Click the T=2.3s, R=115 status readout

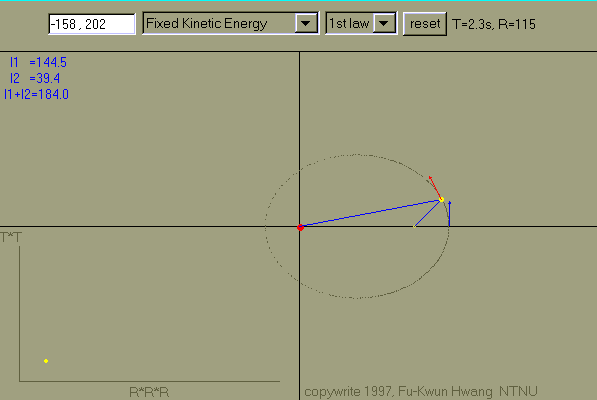[x=494, y=24]
